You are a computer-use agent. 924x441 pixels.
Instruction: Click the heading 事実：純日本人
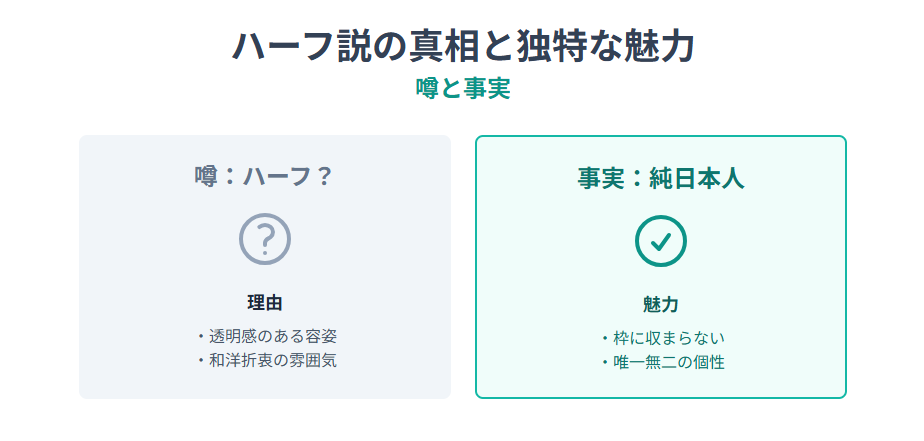tap(661, 178)
